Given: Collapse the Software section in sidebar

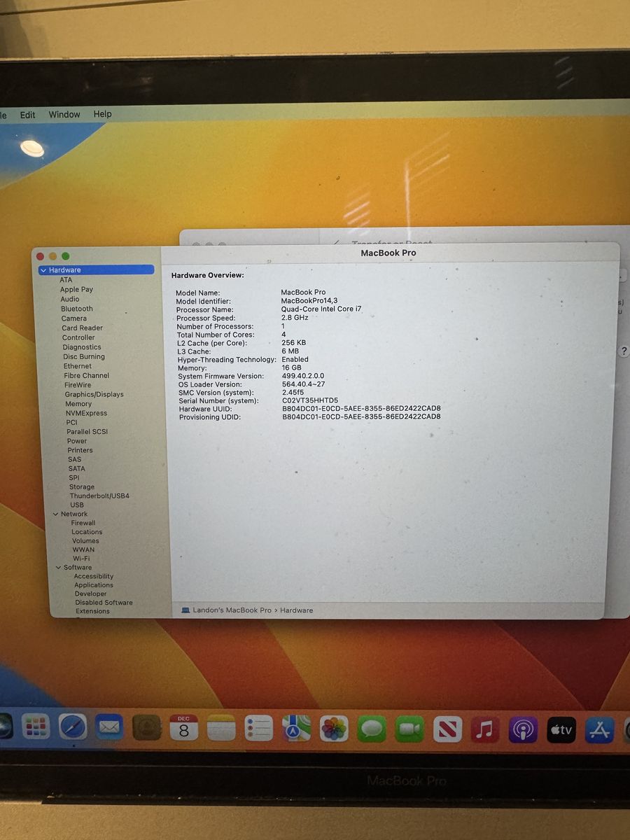Looking at the screenshot, I should pos(59,567).
